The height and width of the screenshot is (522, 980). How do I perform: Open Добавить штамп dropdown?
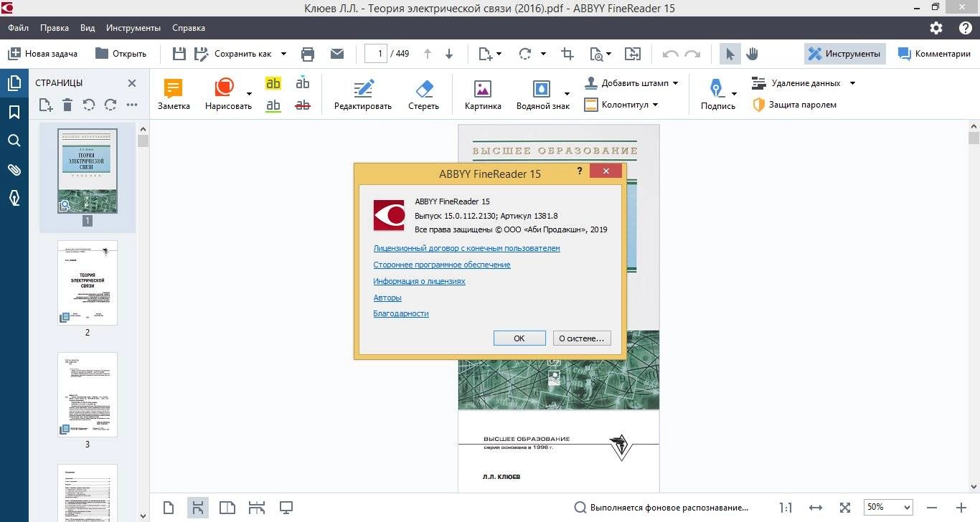point(631,83)
